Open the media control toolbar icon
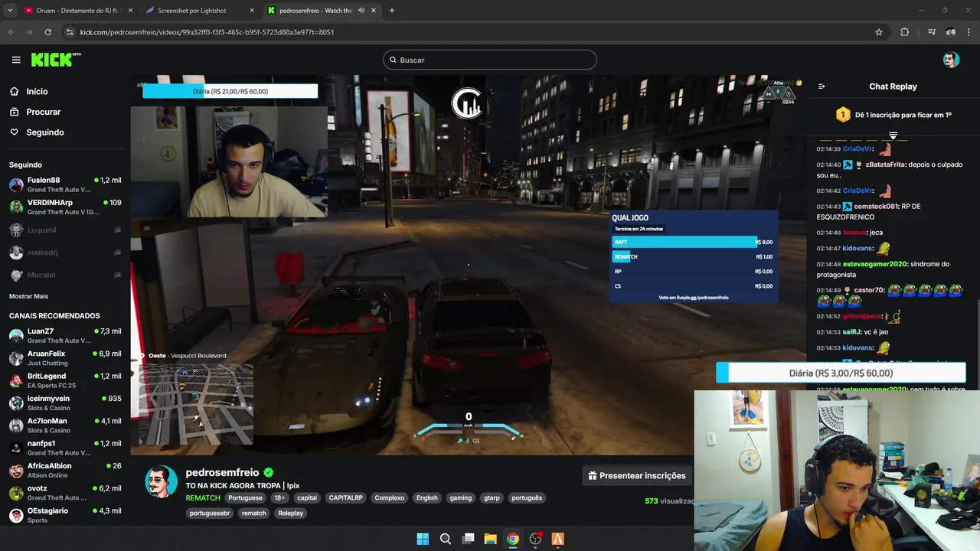The image size is (980, 551). click(x=931, y=32)
